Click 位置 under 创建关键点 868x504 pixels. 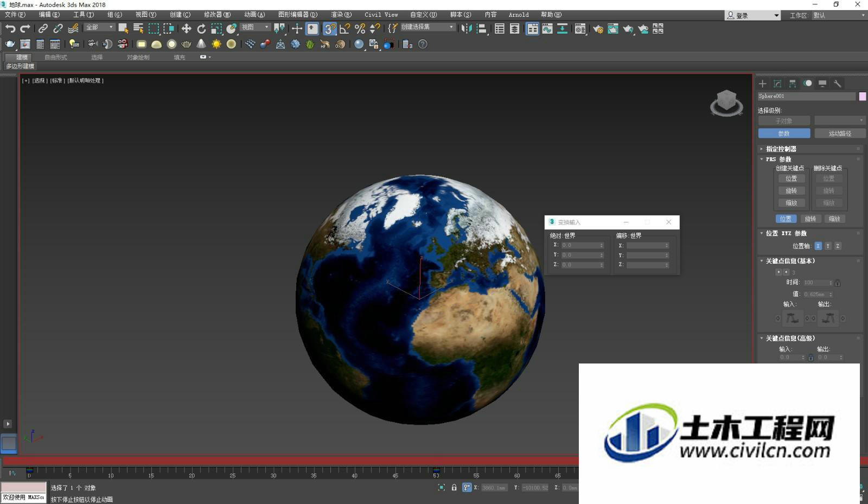[x=792, y=178]
